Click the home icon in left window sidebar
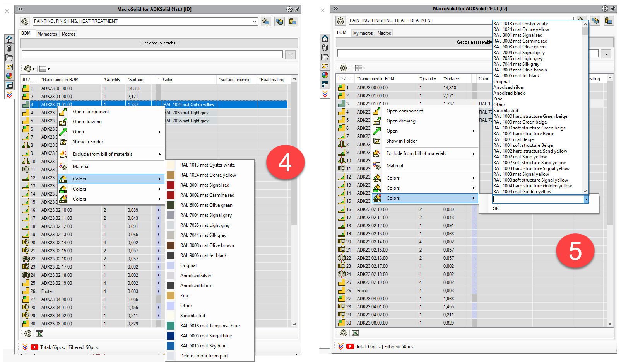 9,39
